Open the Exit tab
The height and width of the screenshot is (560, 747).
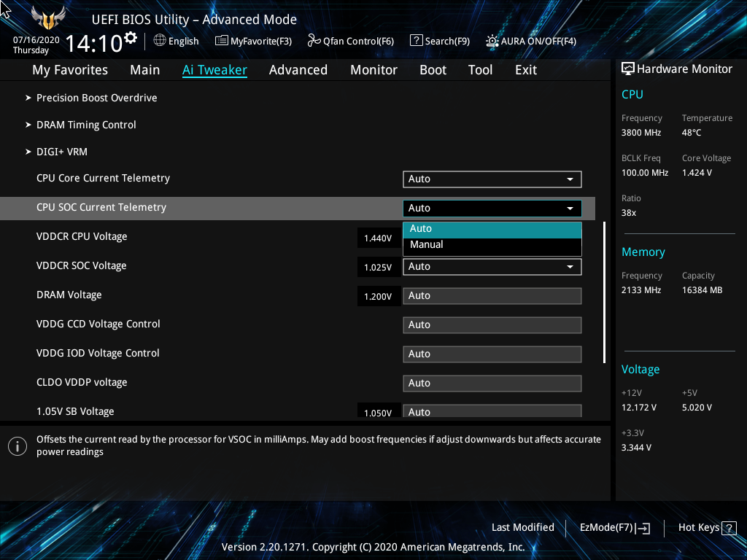(526, 70)
